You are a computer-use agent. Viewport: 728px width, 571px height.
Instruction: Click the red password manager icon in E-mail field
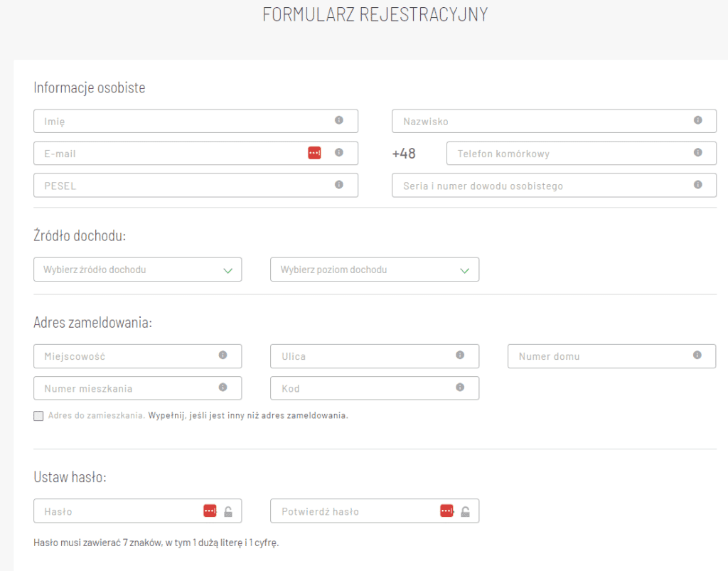(314, 153)
